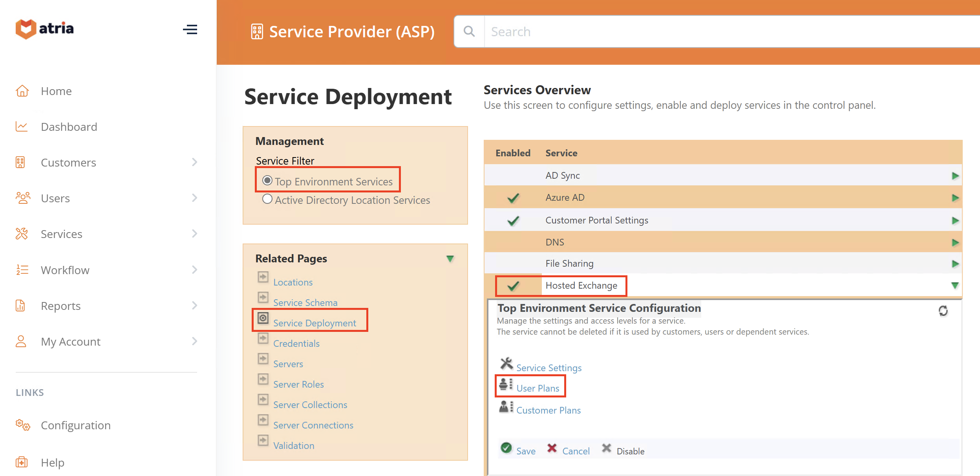The image size is (980, 476).
Task: Collapse the Hosted Exchange configuration triangle
Action: click(956, 286)
